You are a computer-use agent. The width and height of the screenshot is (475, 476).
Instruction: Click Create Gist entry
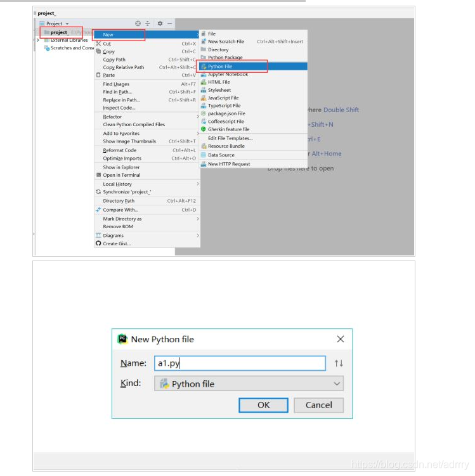(146, 243)
